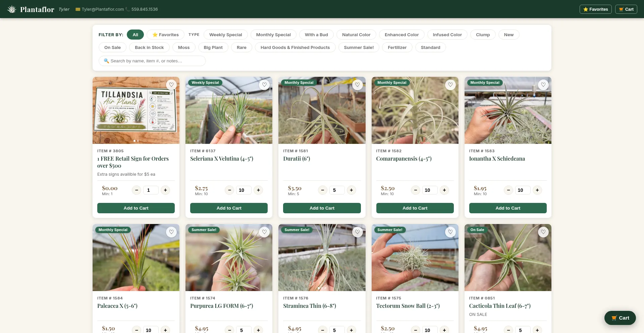
Task: Favorite Purpurea LG FORM with heart
Action: [264, 232]
